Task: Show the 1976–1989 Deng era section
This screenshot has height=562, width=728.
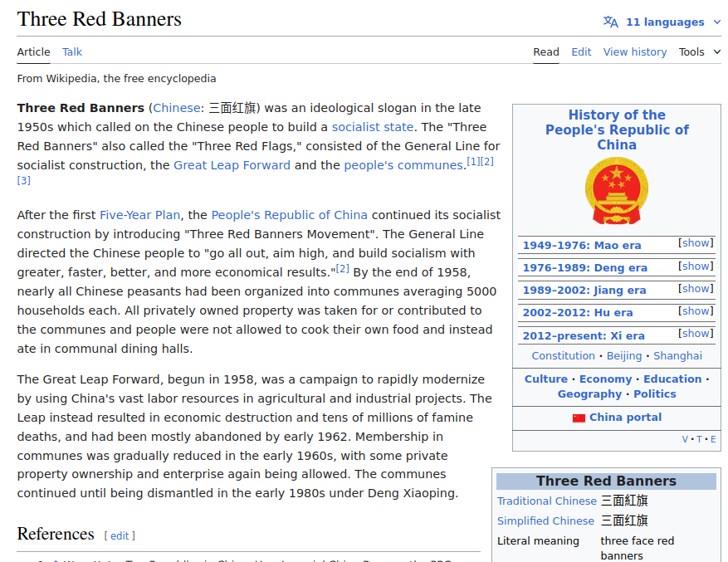Action: 696,266
